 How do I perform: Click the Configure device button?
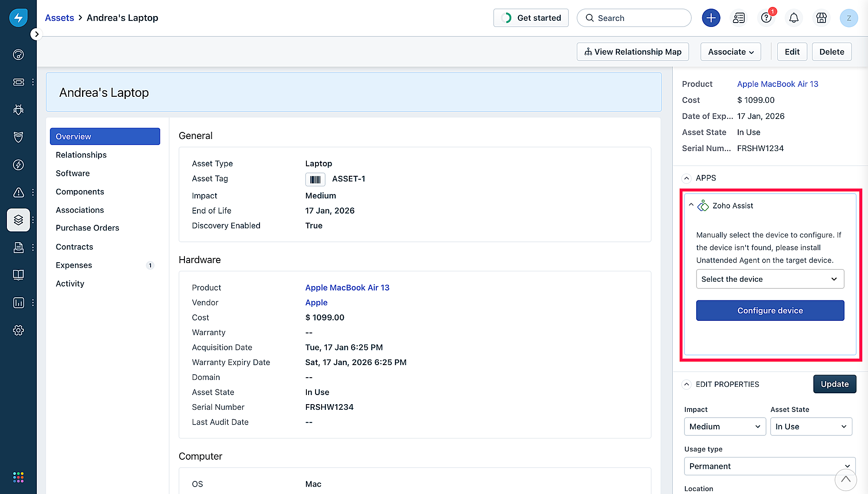click(770, 310)
